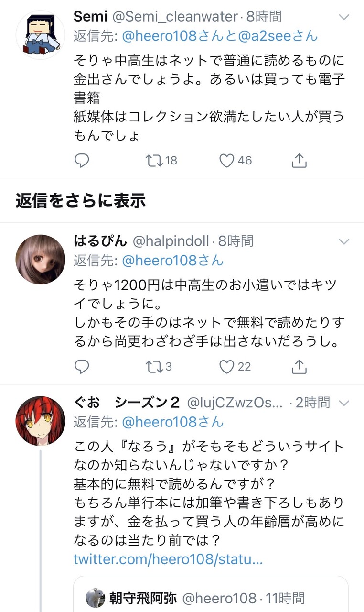Like はるぴん's tweet with 22 likes

(235, 367)
